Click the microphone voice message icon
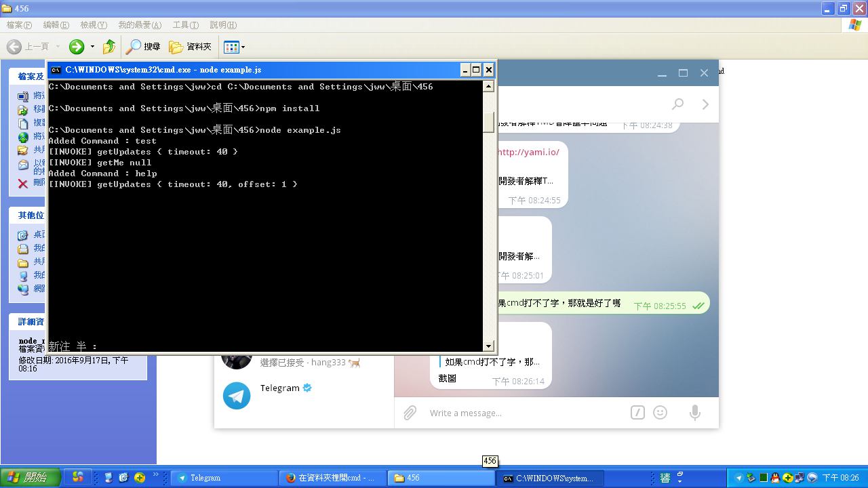868x488 pixels. 694,413
